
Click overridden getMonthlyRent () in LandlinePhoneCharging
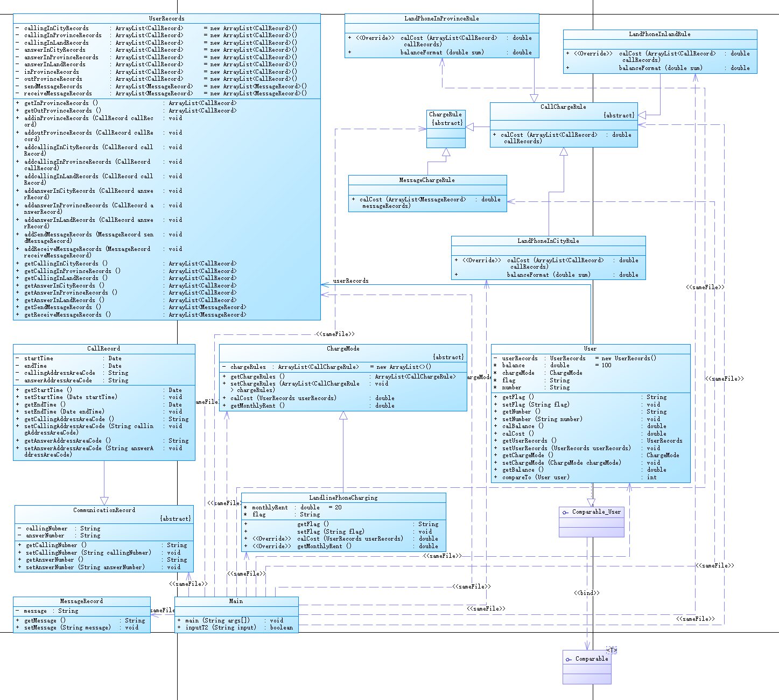(341, 547)
